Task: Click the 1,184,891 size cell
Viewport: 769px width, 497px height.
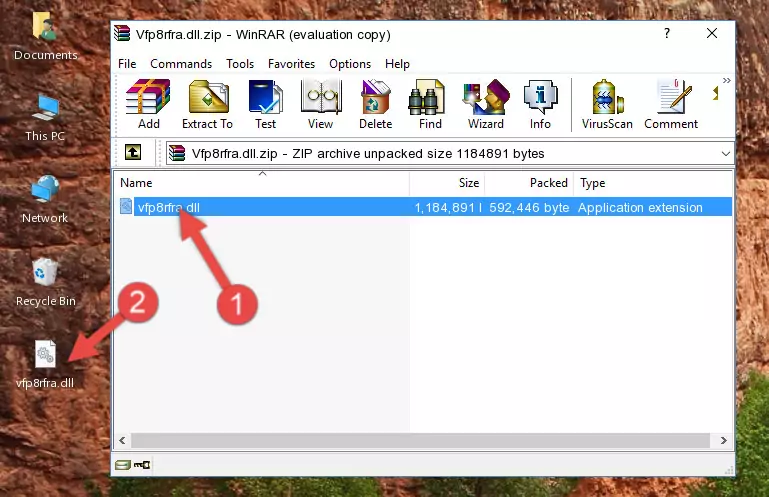Action: point(447,208)
